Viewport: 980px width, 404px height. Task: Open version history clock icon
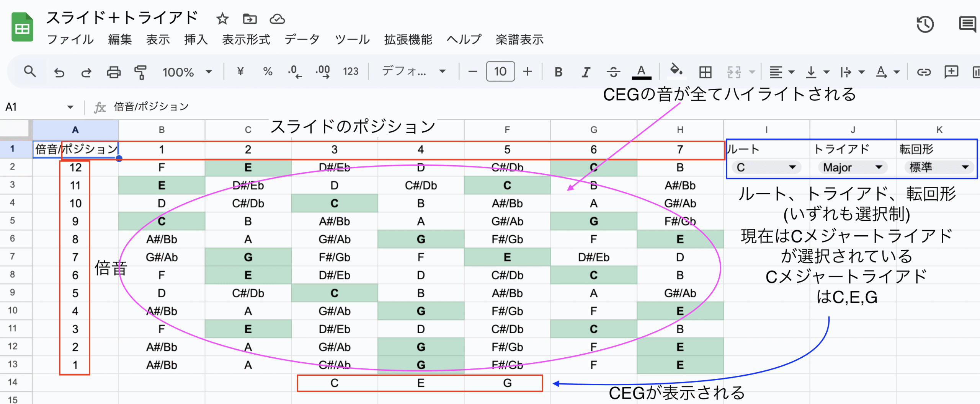pos(925,24)
